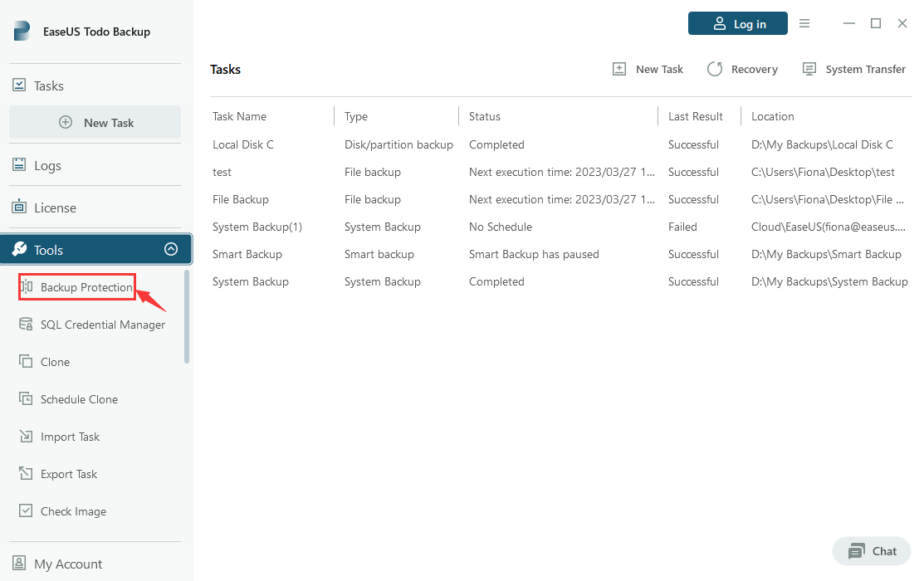Open Logs in the sidebar
This screenshot has width=924, height=581.
[x=47, y=165]
